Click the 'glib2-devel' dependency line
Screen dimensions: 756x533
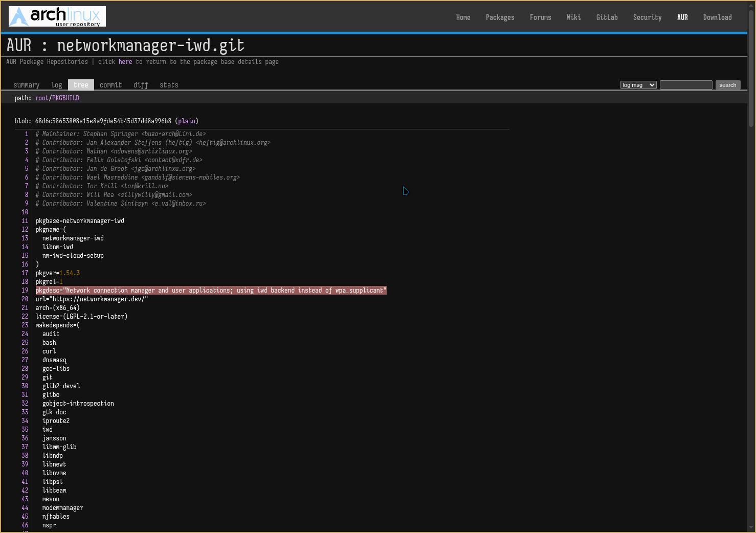pos(61,386)
